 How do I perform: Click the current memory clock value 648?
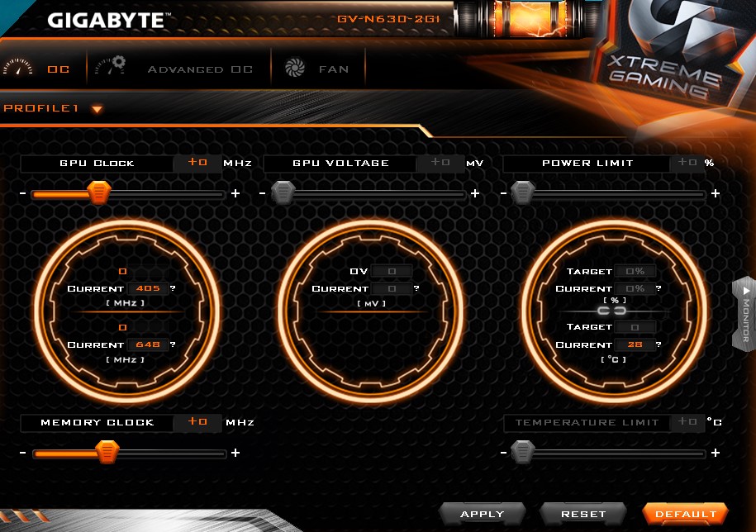pyautogui.click(x=148, y=344)
